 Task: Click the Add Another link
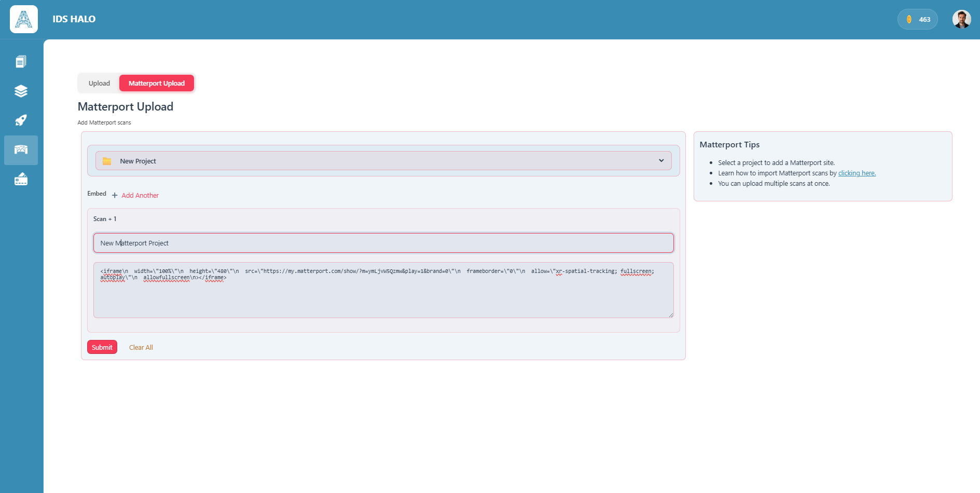click(x=140, y=196)
